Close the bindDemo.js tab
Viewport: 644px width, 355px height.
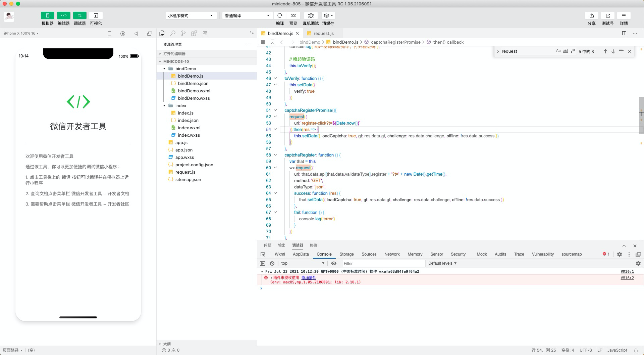(298, 33)
